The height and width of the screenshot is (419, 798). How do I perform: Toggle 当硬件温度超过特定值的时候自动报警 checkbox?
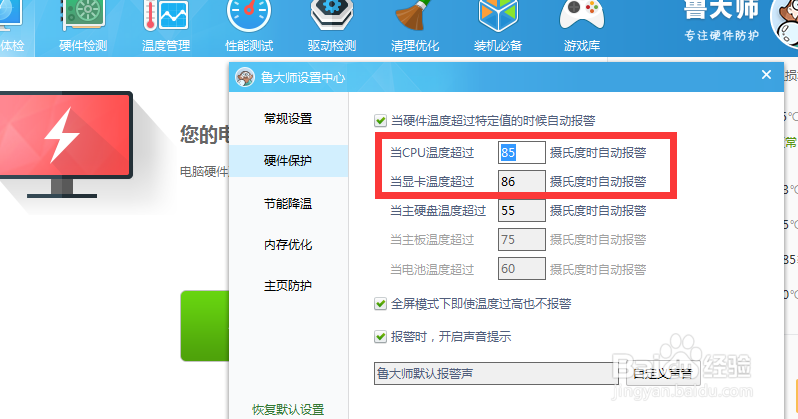tap(380, 121)
